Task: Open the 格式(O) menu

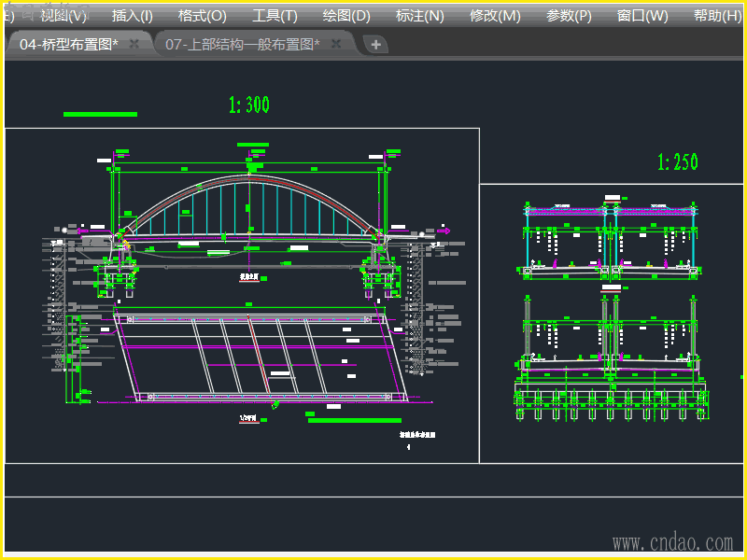Action: pos(202,16)
